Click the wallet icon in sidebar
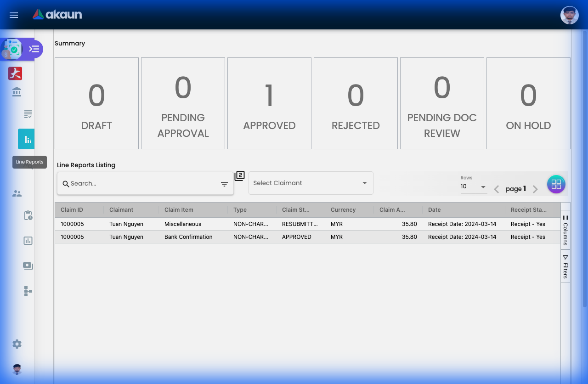Screen dimensions: 588x384 [28, 265]
